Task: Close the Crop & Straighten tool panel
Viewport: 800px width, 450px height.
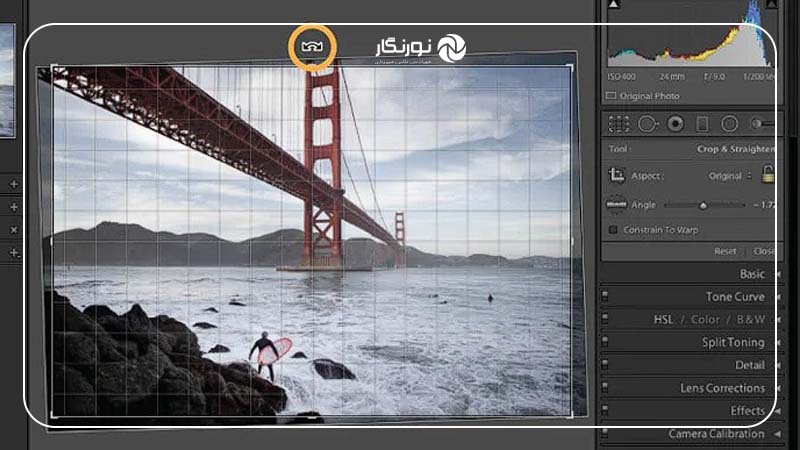Action: [x=764, y=251]
